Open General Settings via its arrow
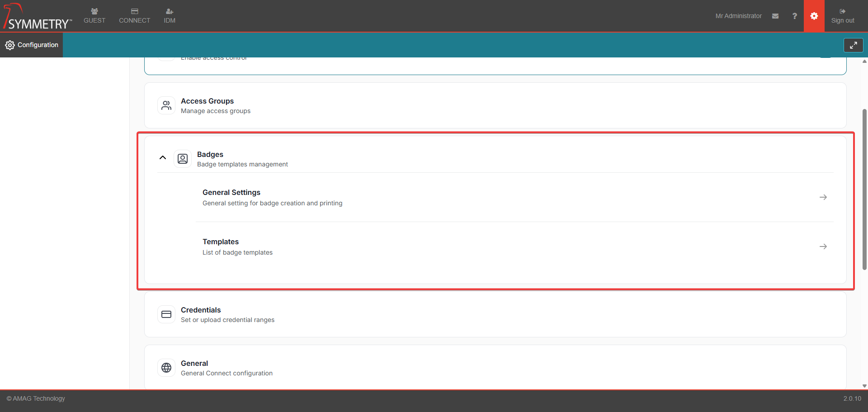The width and height of the screenshot is (868, 412). coord(823,197)
